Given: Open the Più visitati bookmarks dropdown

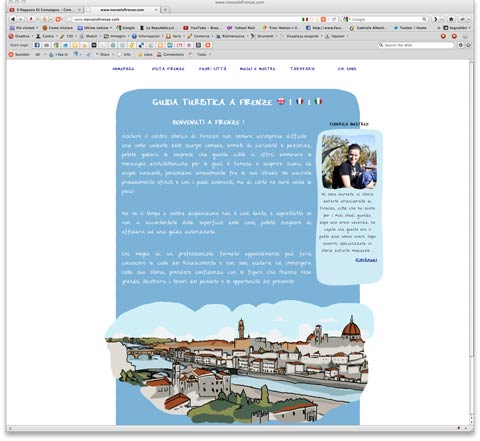Looking at the screenshot, I should click(x=24, y=28).
